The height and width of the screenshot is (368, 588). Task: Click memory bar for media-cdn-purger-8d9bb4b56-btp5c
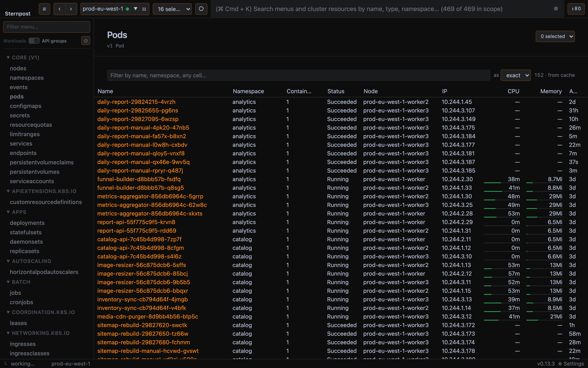tap(544, 320)
